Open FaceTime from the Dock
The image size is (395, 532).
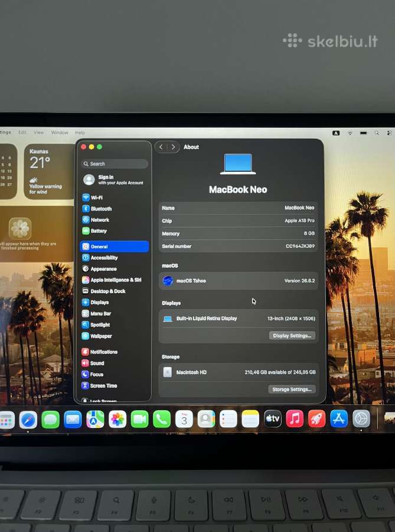(139, 419)
